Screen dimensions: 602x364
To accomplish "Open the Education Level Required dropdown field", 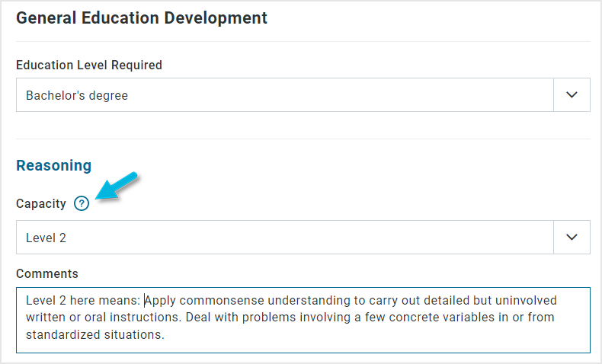I will [303, 94].
